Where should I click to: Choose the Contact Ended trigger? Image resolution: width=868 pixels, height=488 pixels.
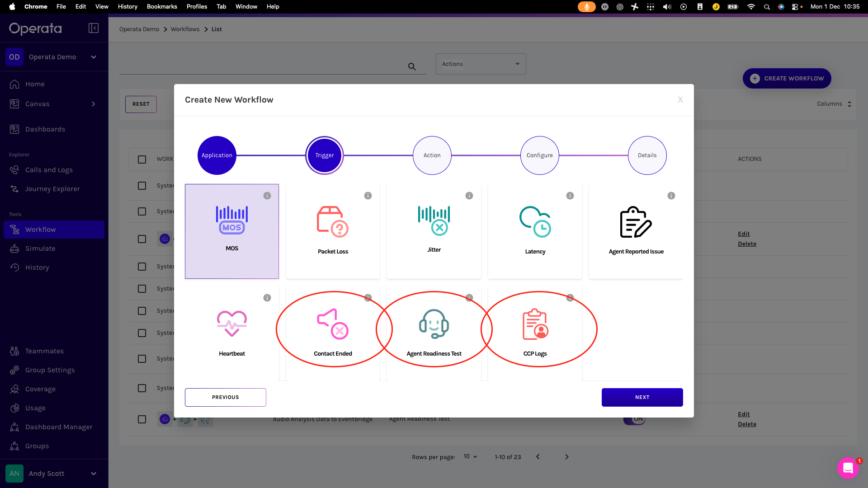[x=333, y=333]
